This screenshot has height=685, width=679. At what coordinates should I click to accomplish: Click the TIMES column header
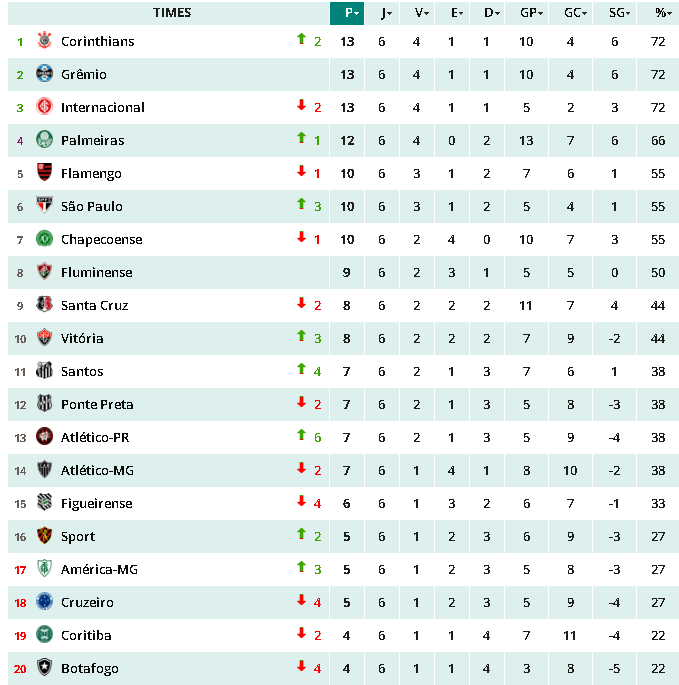(172, 13)
